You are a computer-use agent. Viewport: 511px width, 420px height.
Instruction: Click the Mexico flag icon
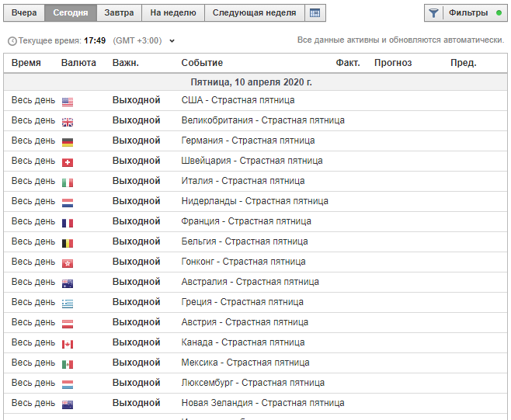[68, 365]
